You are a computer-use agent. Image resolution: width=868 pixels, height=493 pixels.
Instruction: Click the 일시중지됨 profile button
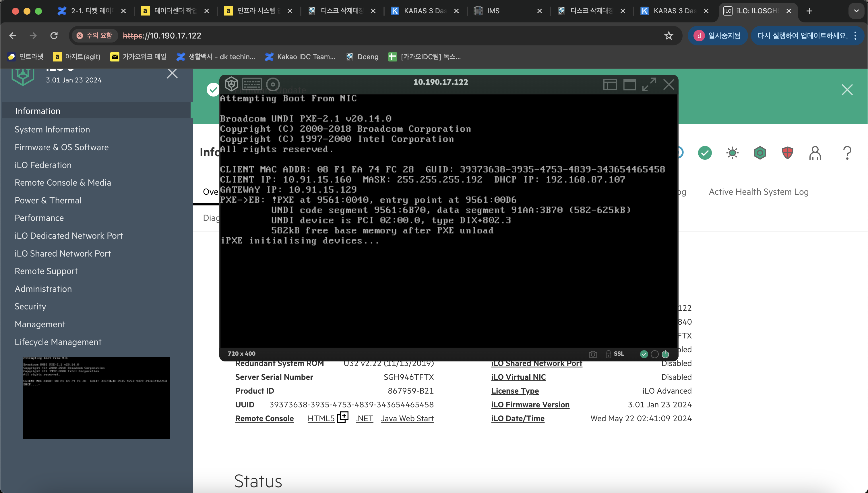pos(718,36)
